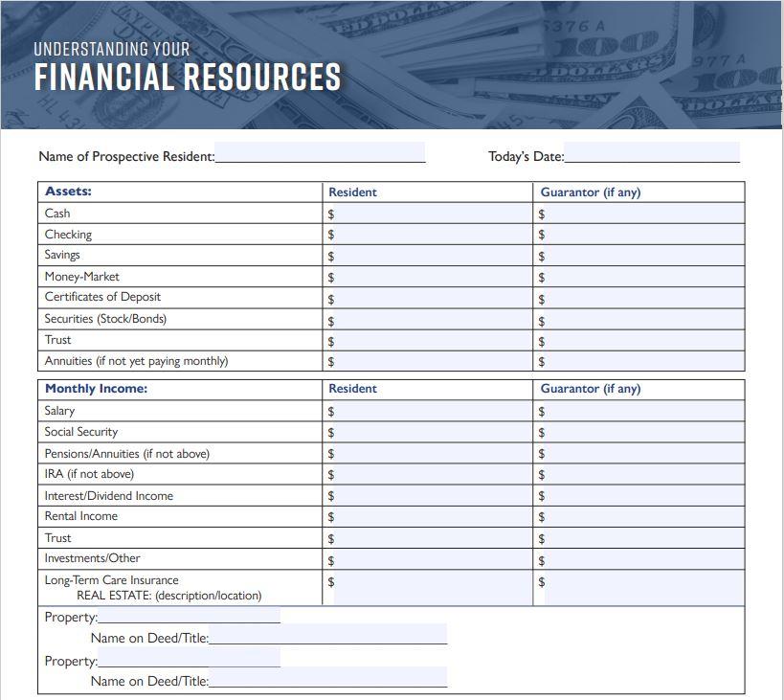Select Resident Interest/Dividend Income field
The image size is (784, 700).
click(433, 495)
